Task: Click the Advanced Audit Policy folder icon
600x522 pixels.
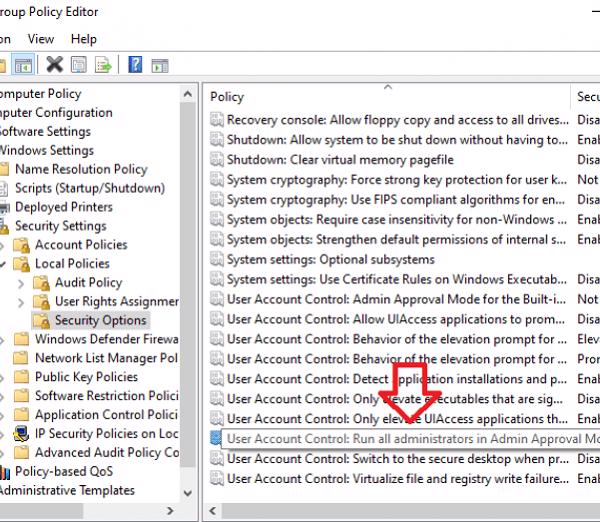Action: click(x=21, y=452)
